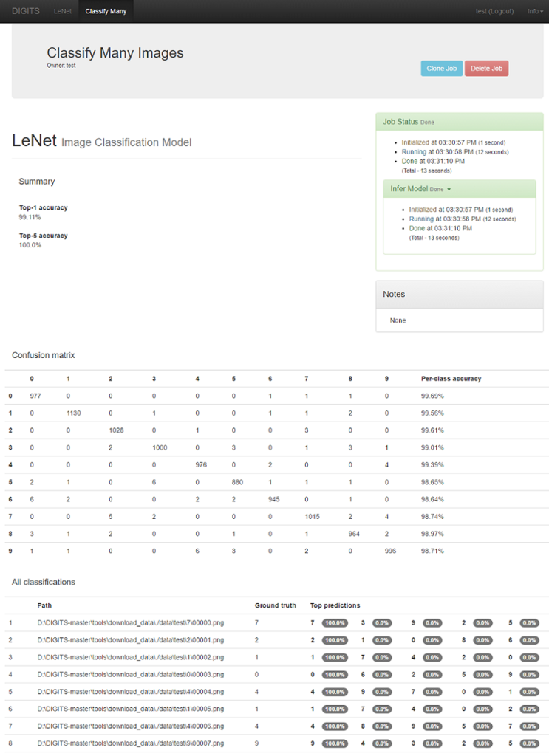Click the Notes panel header
This screenshot has width=549, height=756.
(460, 294)
